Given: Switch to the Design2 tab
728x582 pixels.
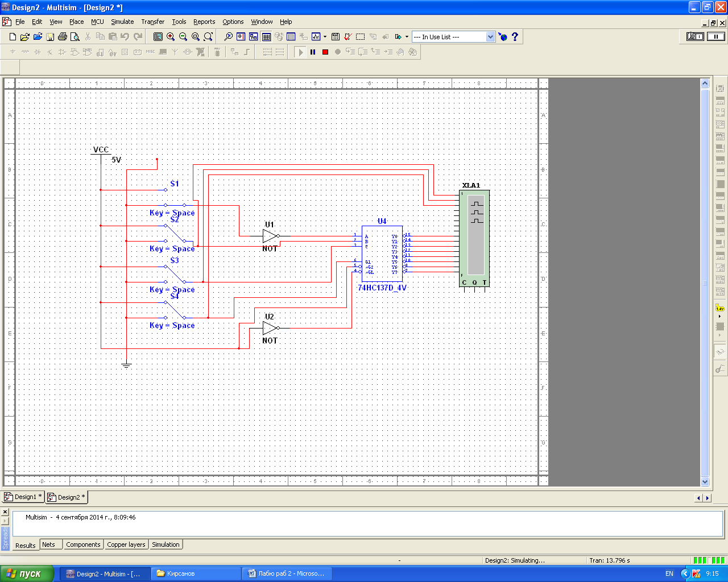Looking at the screenshot, I should click(67, 497).
